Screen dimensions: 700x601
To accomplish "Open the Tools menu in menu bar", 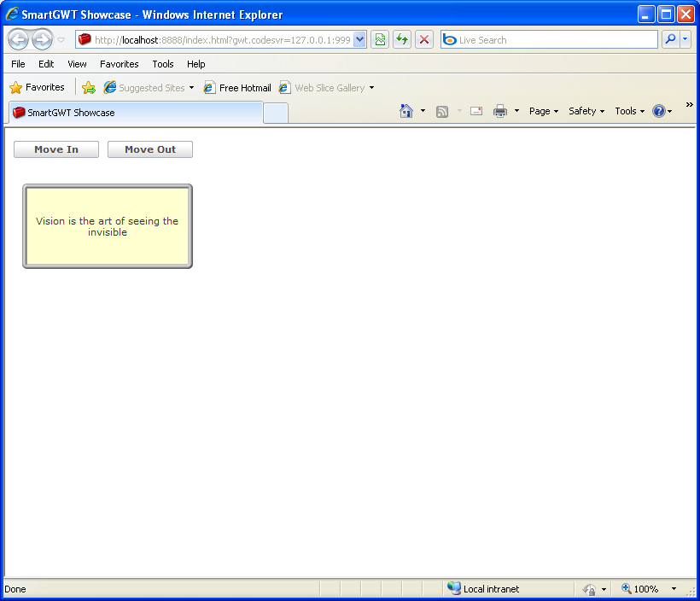I will pyautogui.click(x=163, y=64).
